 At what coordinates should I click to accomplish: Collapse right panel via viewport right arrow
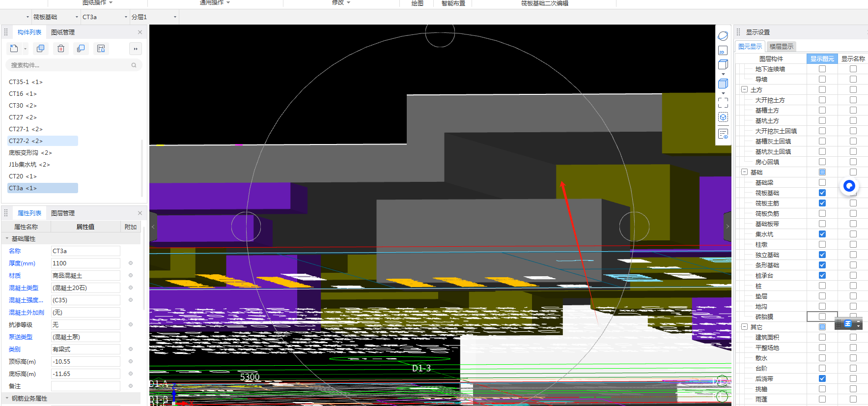(x=728, y=227)
